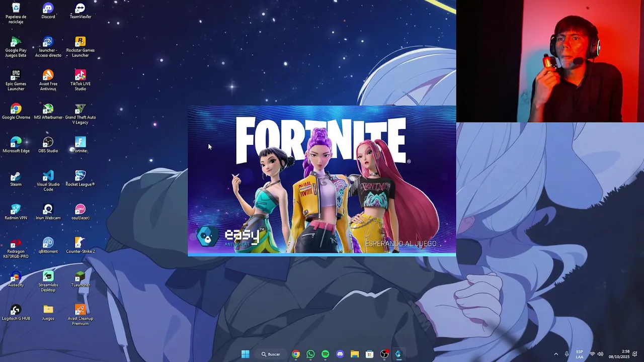Select the Avast Free Antivirus icon
Screen dimensions: 644x362
[48, 80]
